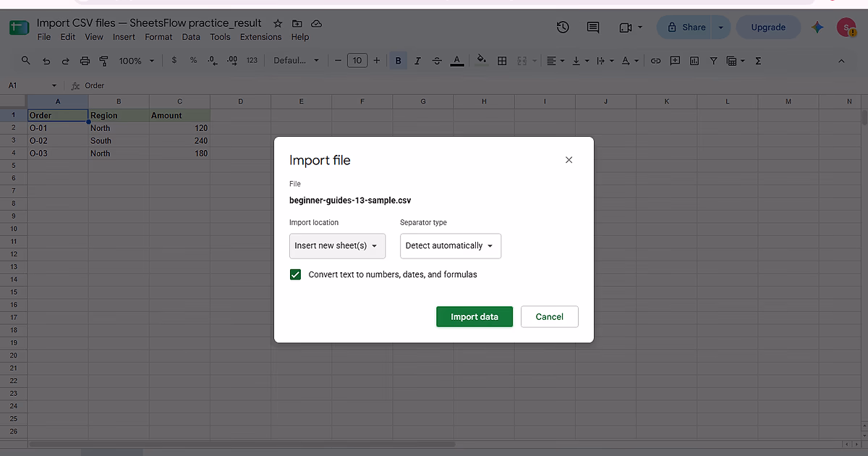Decrease font size with minus button
The image size is (868, 456).
point(338,61)
